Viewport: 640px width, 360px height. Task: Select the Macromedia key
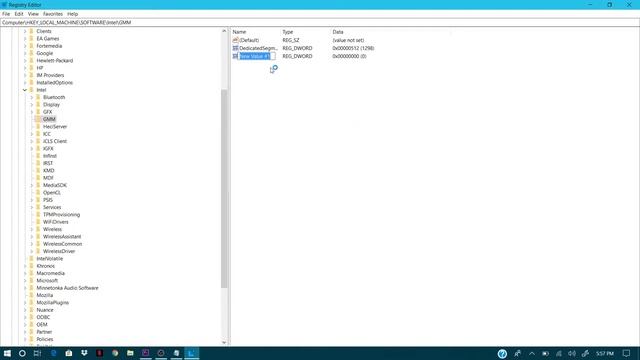[51, 273]
